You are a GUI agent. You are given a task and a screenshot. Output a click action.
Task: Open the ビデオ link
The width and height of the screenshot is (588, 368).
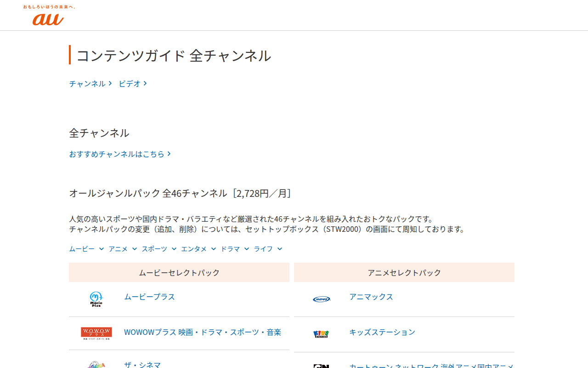(133, 84)
